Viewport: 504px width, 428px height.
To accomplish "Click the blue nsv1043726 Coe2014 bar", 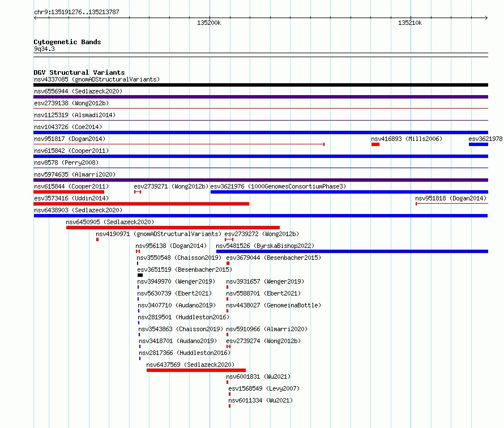I will coord(260,132).
